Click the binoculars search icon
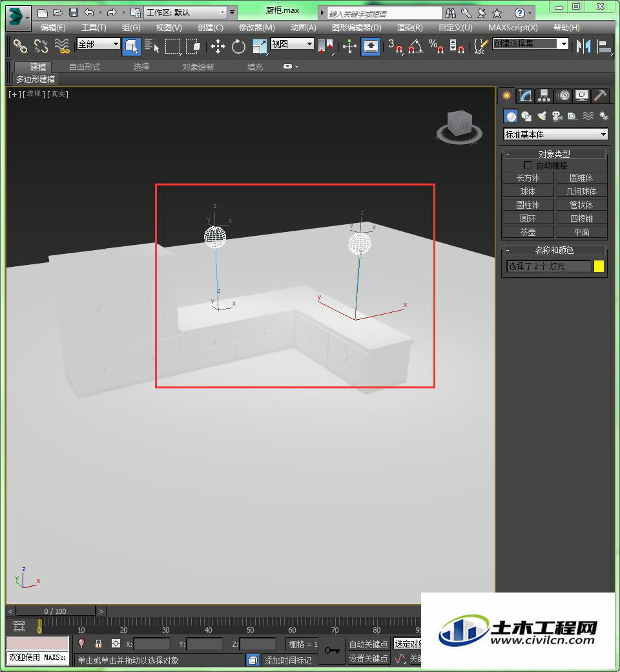This screenshot has width=620, height=672. point(450,14)
